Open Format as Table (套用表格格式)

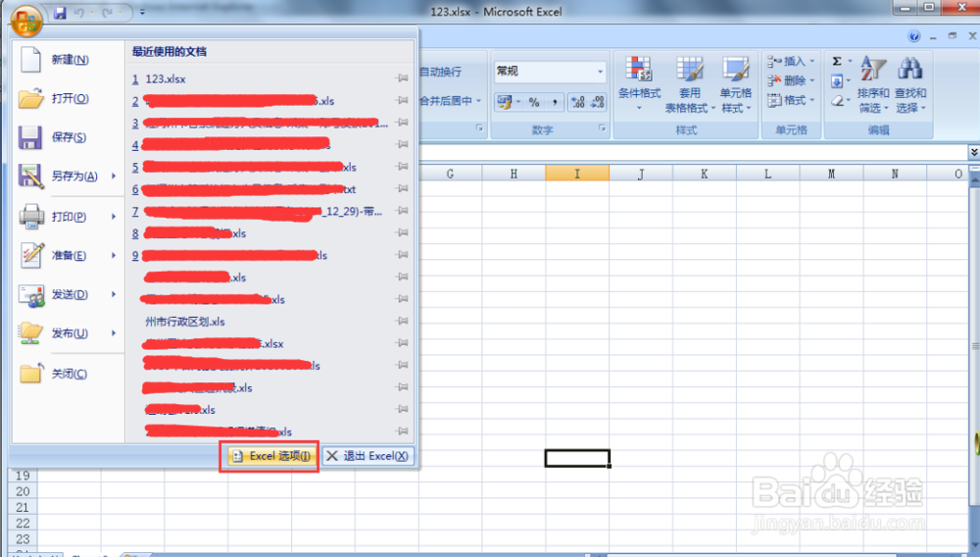(x=689, y=84)
